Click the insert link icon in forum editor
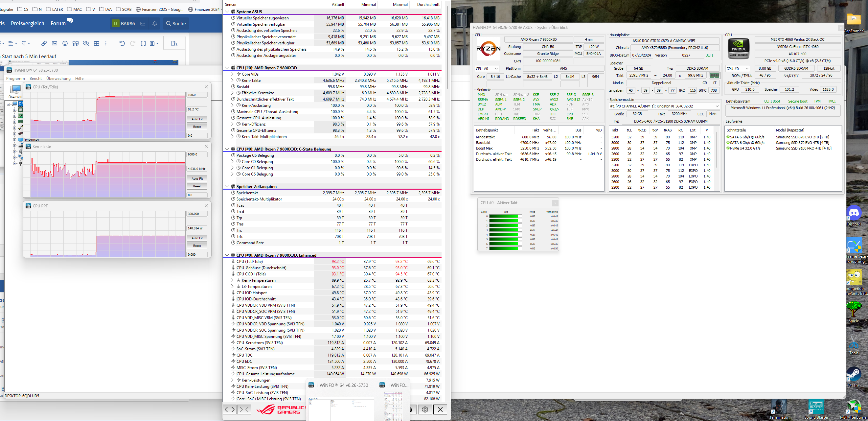This screenshot has width=868, height=421. click(x=44, y=43)
